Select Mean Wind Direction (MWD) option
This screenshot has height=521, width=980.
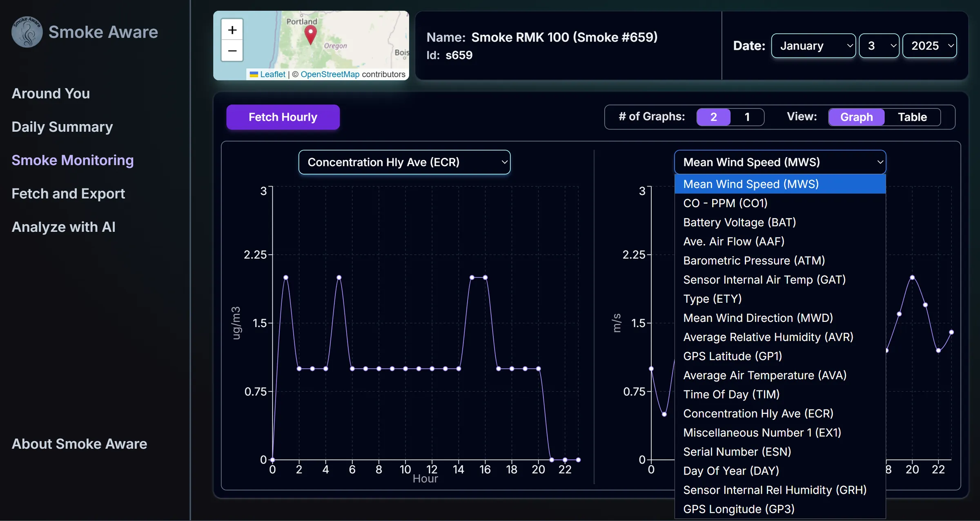(x=780, y=318)
